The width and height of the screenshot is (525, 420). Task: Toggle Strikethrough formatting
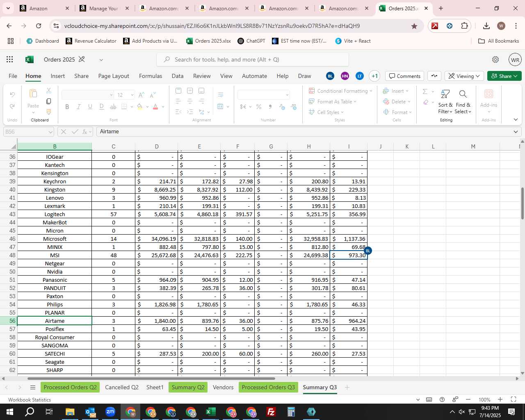coord(113,107)
